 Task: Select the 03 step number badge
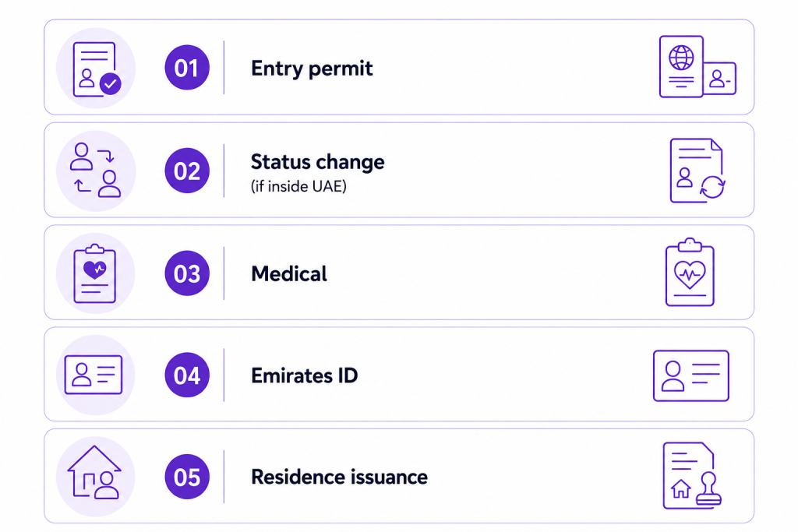(x=187, y=273)
